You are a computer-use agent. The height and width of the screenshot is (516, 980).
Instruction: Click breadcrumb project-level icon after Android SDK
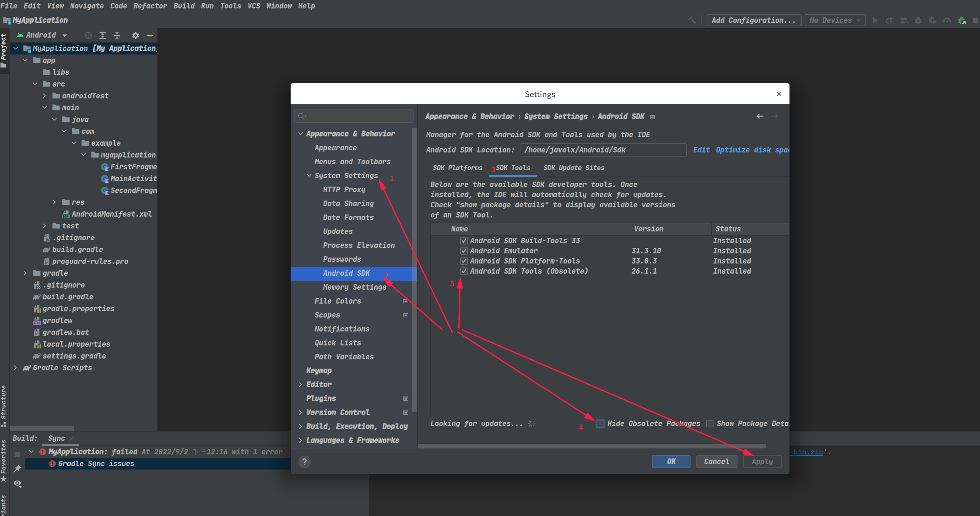[x=652, y=117]
